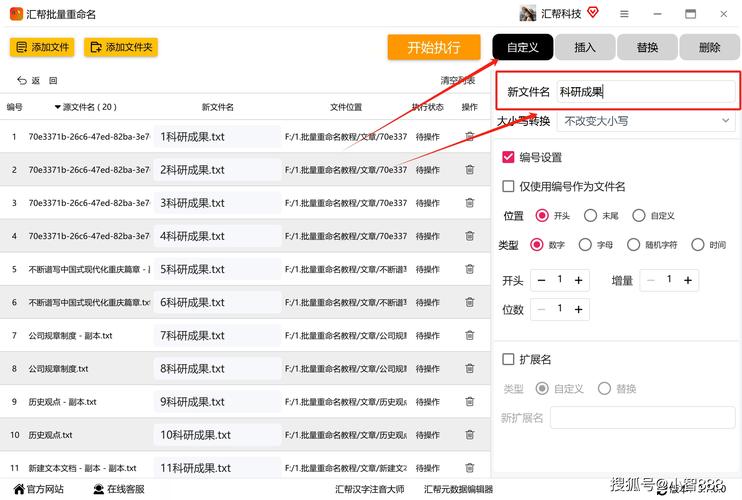Click the trash icon for row 10
This screenshot has width=742, height=500.
[470, 435]
